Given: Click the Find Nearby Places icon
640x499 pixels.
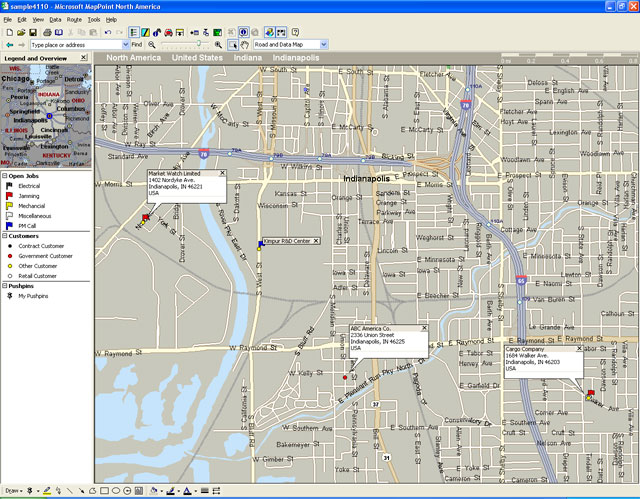Looking at the screenshot, I should tap(157, 32).
